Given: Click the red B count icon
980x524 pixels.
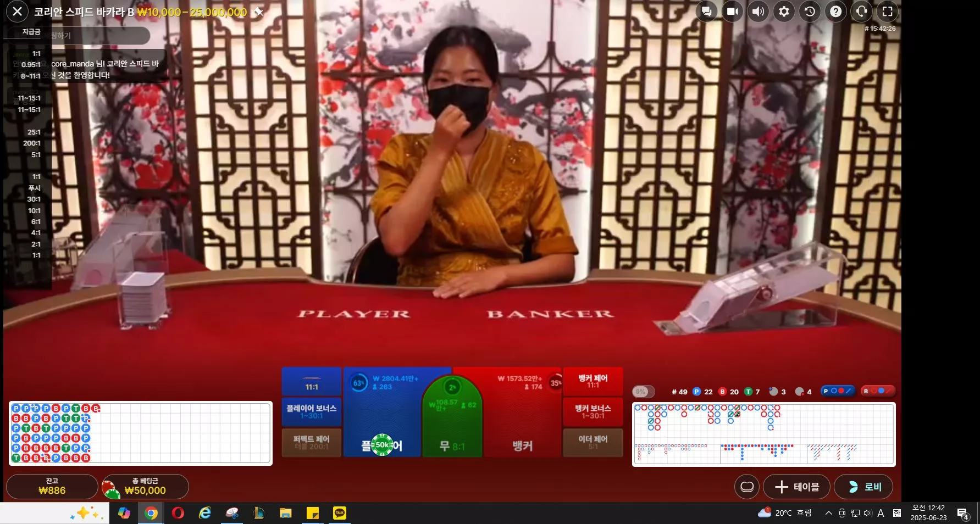Looking at the screenshot, I should click(x=722, y=392).
